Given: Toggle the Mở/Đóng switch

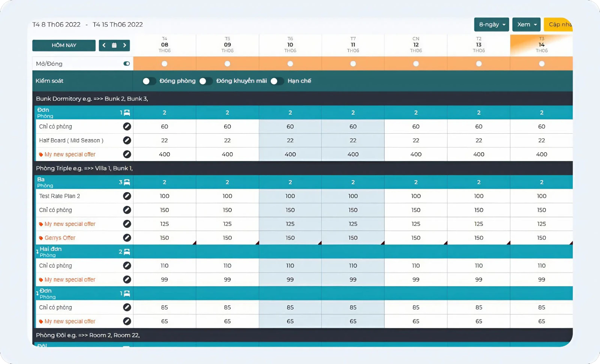Looking at the screenshot, I should click(x=126, y=64).
